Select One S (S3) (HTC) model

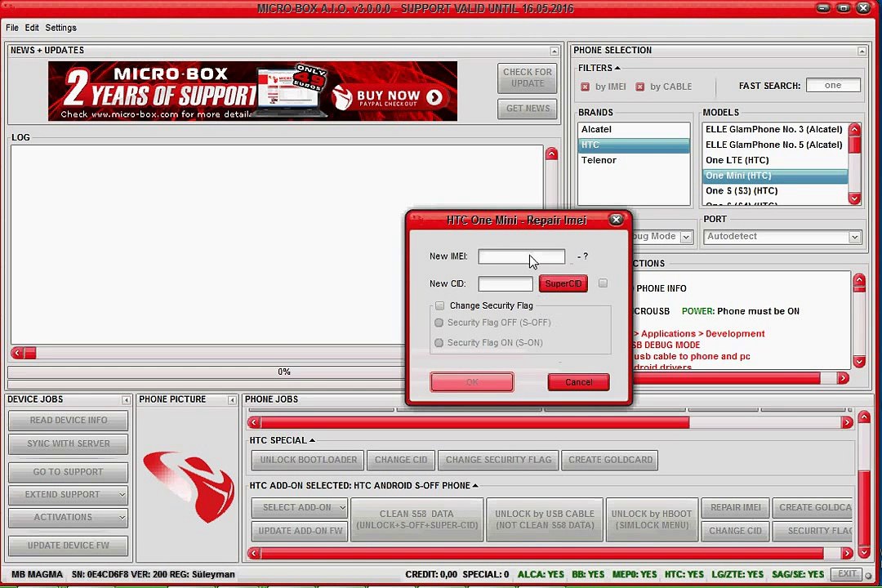point(774,191)
